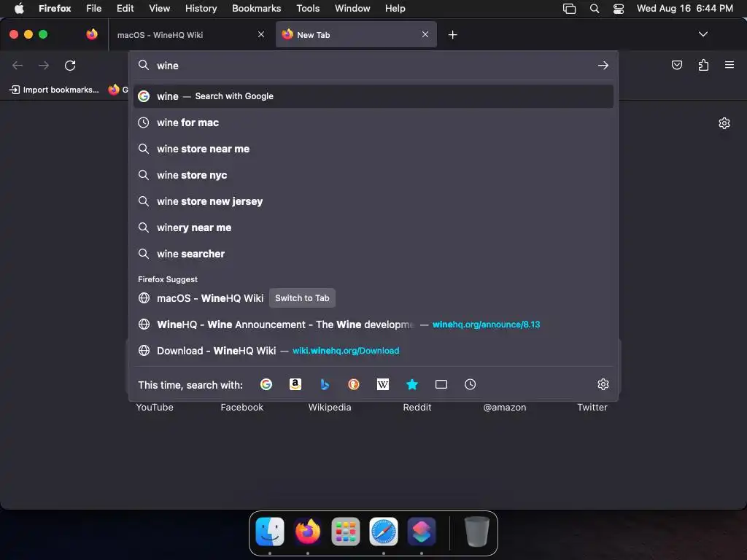Screen dimensions: 747x560
Task: Open New Tab personalize gear icon
Action: coord(724,123)
